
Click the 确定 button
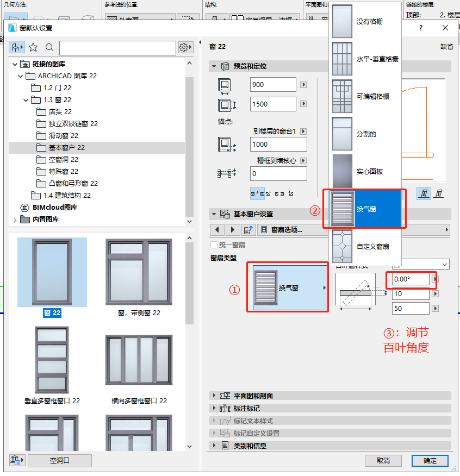click(430, 460)
